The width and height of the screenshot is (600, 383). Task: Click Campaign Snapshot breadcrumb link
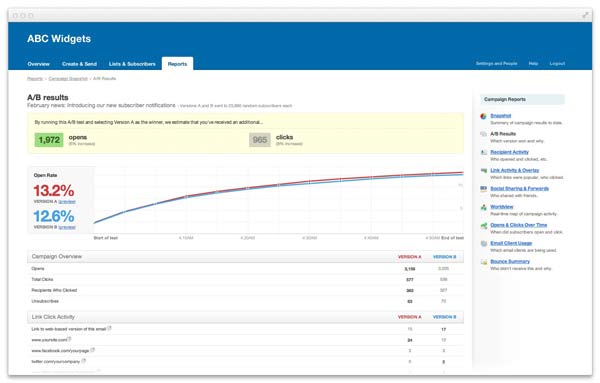tap(68, 78)
